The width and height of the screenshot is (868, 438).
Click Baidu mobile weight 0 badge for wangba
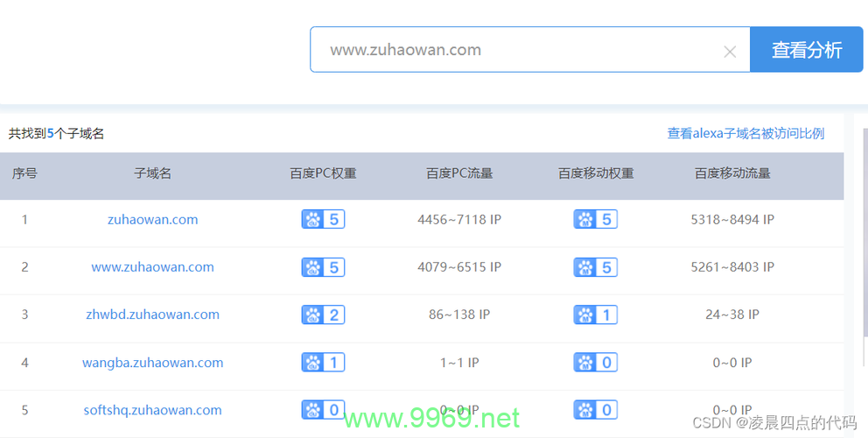pyautogui.click(x=596, y=363)
